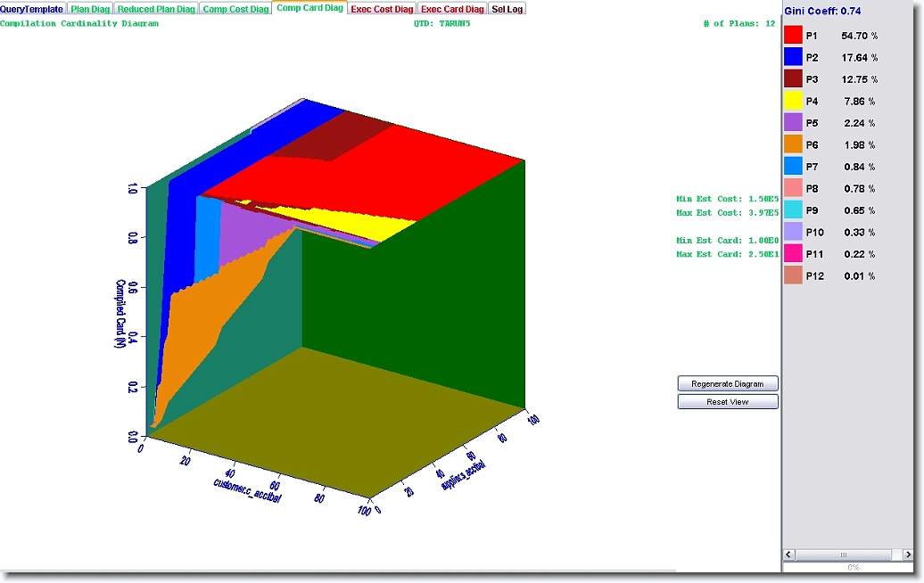Select the cyan P9 plan swatch
Screen dimensions: 924x583
(x=793, y=210)
